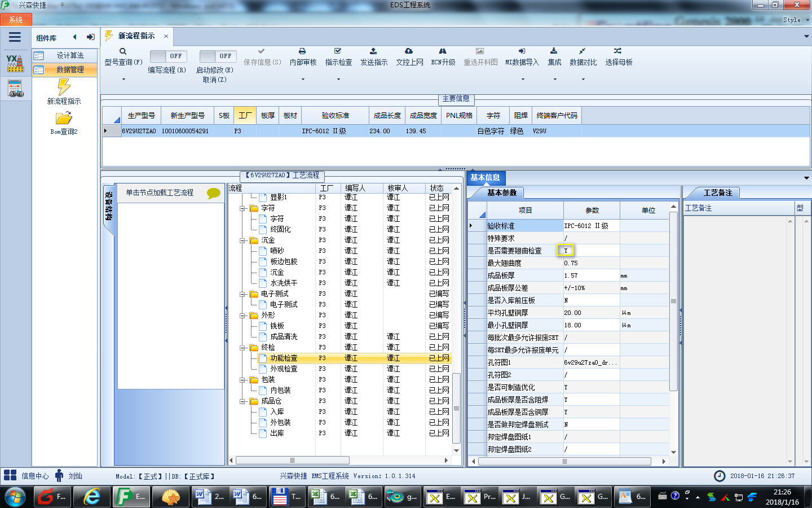Viewport: 812px width, 508px height.
Task: Click the YX factory icon in left sidebar
Action: coord(15,63)
